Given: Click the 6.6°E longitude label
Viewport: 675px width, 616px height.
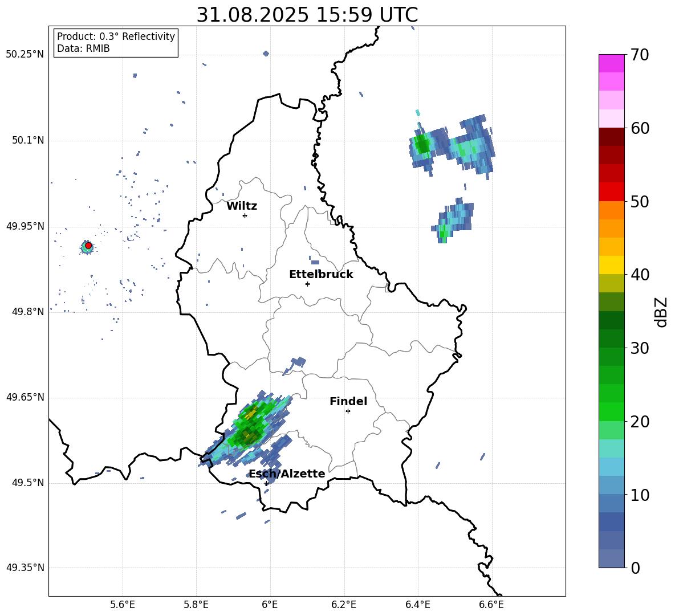Looking at the screenshot, I should pyautogui.click(x=491, y=605).
